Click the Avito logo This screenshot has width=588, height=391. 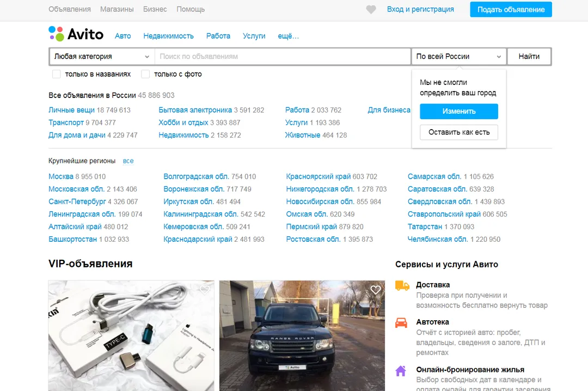[x=76, y=34]
